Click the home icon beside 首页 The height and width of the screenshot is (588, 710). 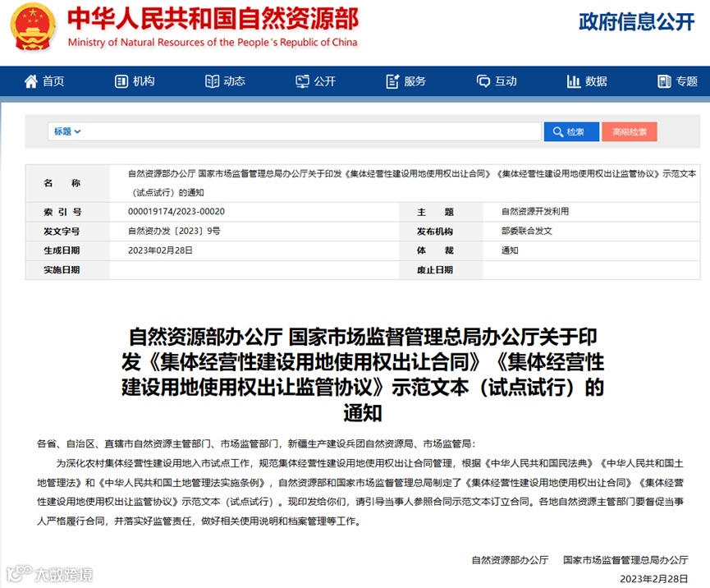point(31,81)
